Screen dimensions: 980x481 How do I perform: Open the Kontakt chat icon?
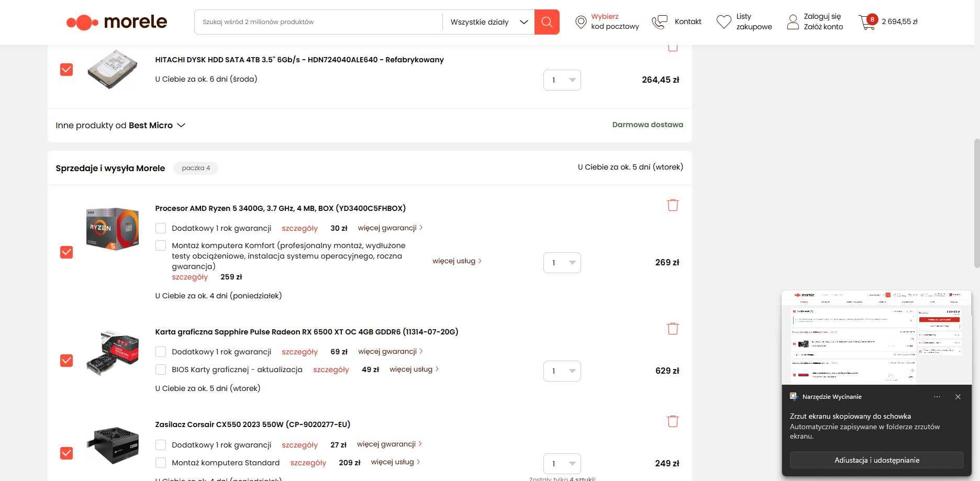[660, 22]
